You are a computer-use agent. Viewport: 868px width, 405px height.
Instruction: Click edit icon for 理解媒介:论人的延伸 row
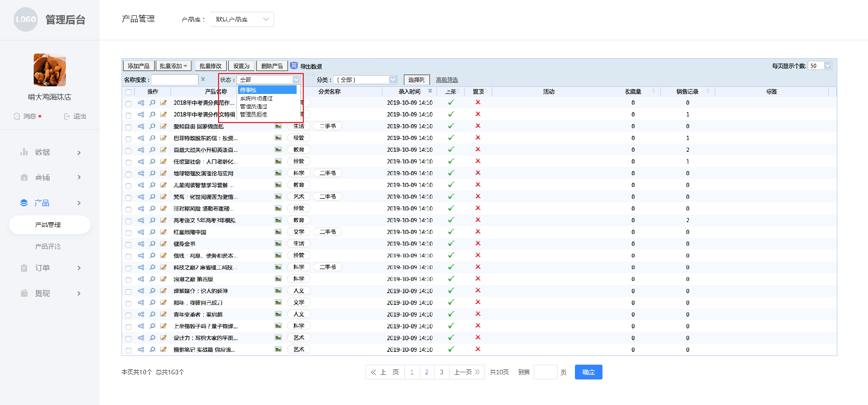(163, 291)
